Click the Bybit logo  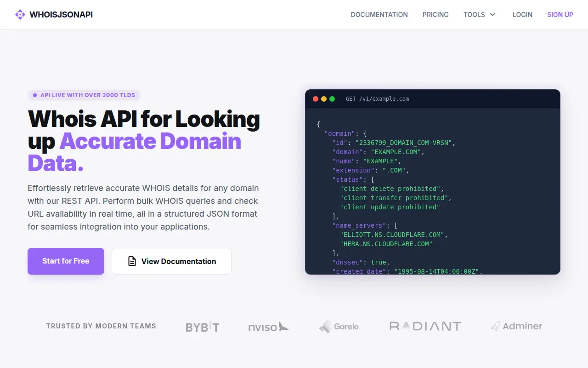[202, 327]
